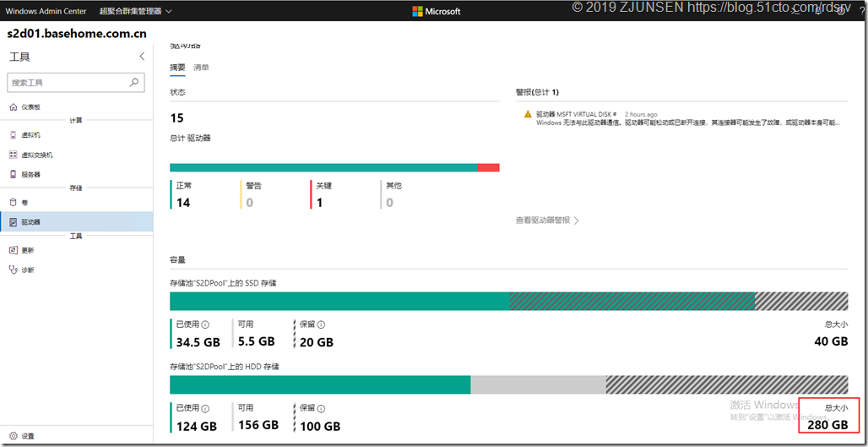Select the 驱动器 drives icon in sidebar
The image size is (868, 447).
coord(14,222)
